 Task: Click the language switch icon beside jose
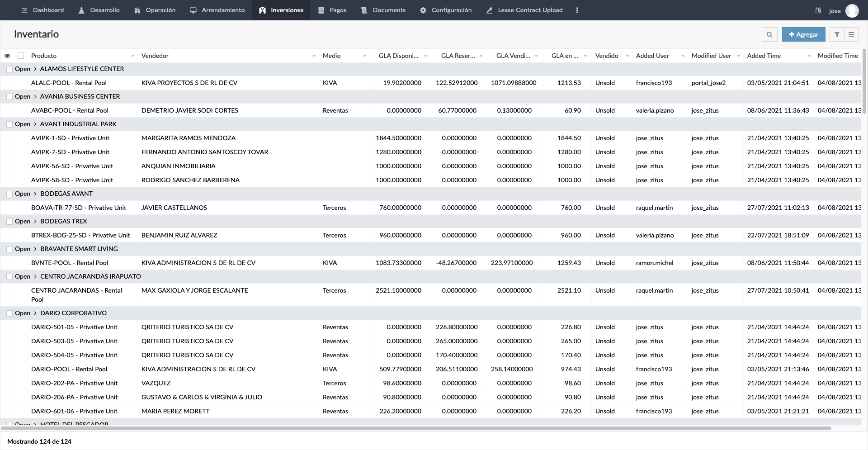tap(818, 10)
